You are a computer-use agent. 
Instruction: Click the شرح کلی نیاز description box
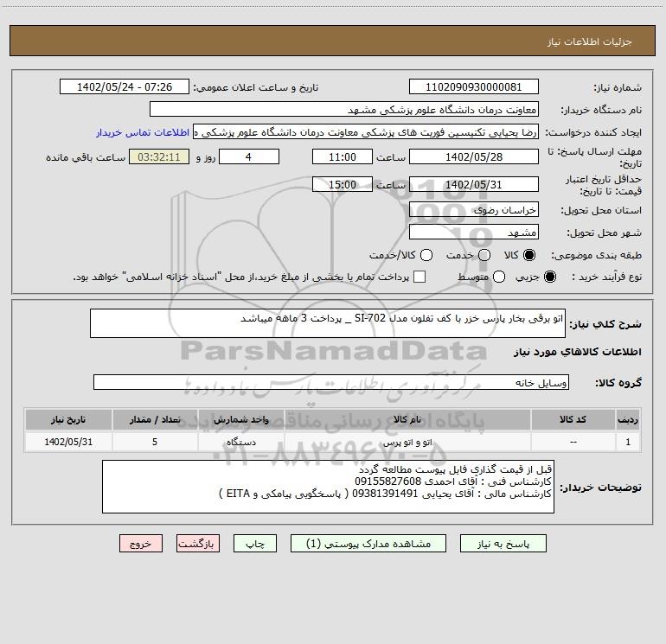pos(328,323)
